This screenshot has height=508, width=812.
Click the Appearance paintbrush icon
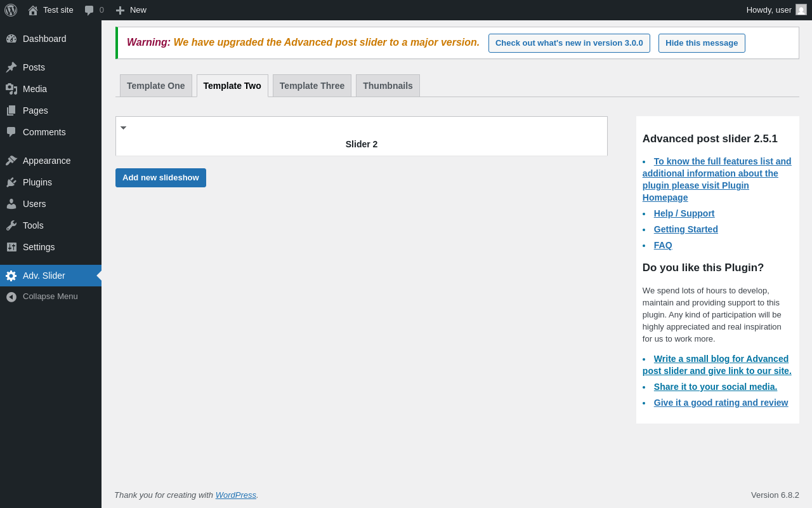click(x=11, y=161)
